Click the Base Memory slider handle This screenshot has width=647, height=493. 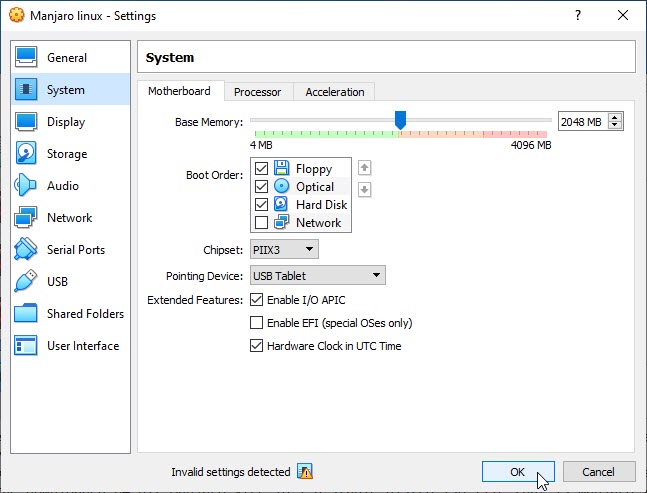(x=400, y=120)
